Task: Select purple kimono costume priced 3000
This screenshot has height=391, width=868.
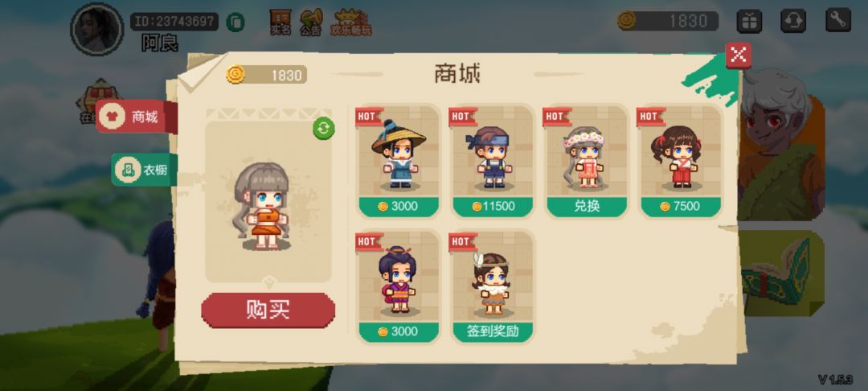Action: (x=399, y=286)
